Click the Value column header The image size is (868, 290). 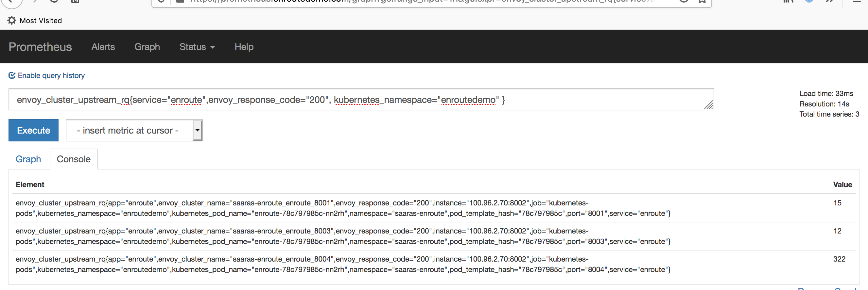pos(842,185)
